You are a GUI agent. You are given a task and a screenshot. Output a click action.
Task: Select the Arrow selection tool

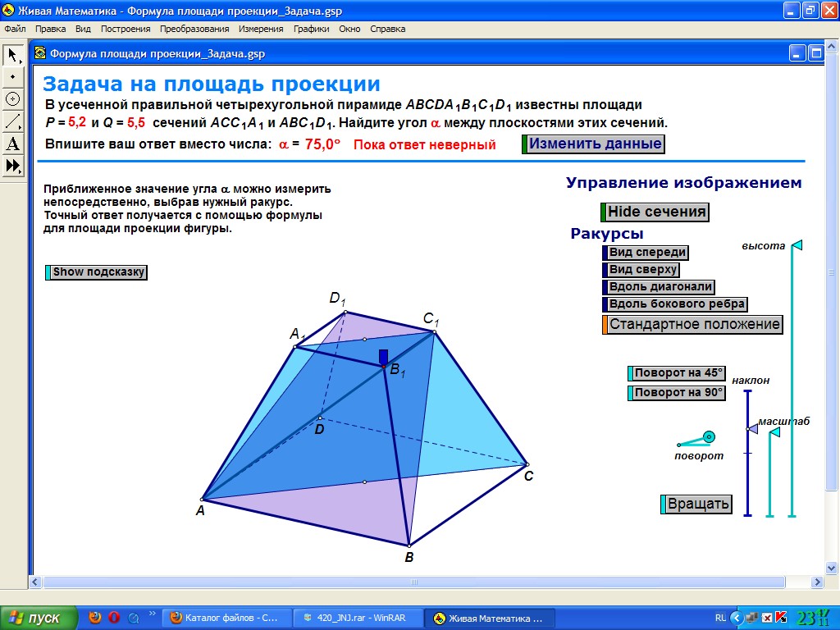(x=13, y=54)
